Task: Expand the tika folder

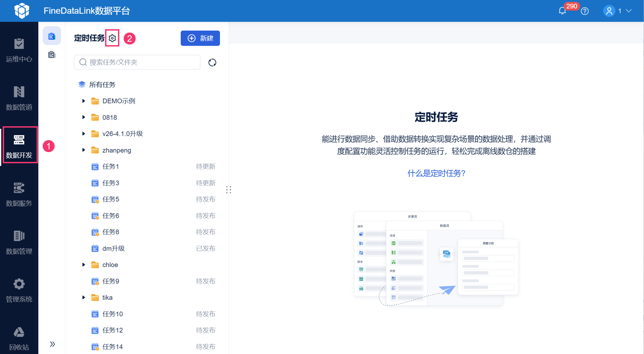Action: point(83,297)
